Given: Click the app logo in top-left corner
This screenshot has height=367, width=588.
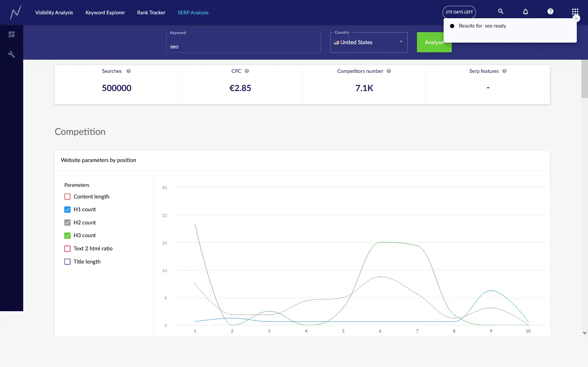Looking at the screenshot, I should click(15, 12).
